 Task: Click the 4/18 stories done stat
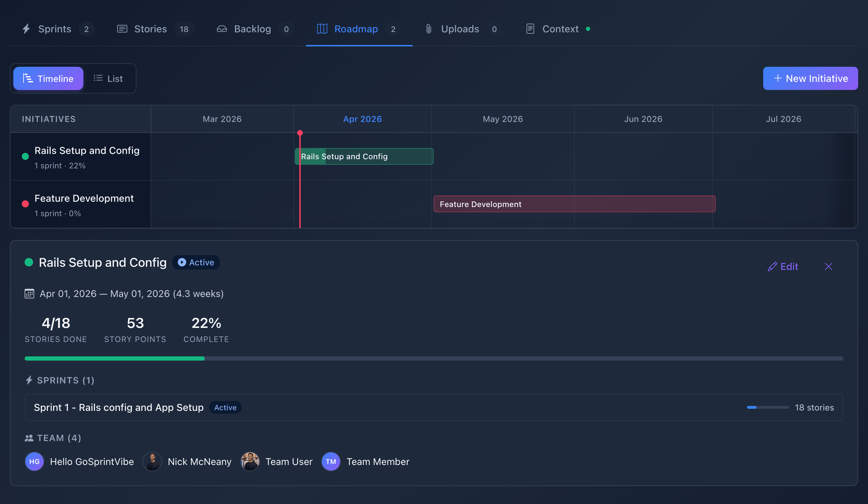pyautogui.click(x=56, y=329)
